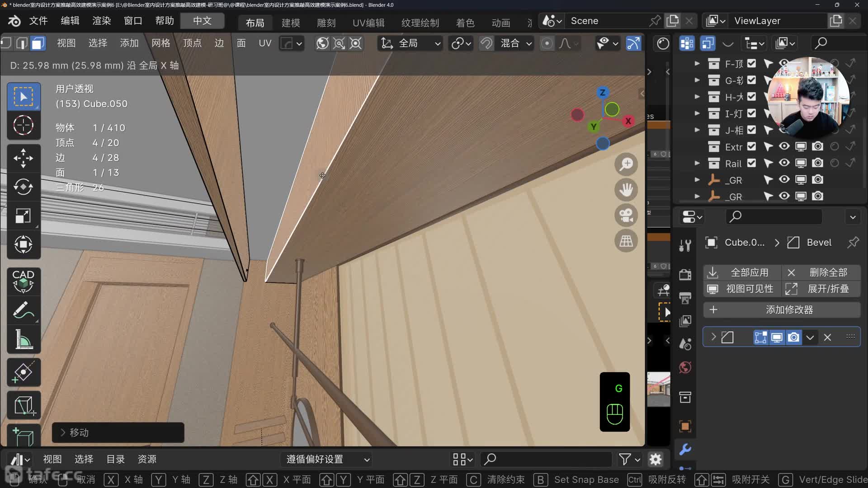The width and height of the screenshot is (868, 488).
Task: Open the Modifiers wrench properties tab
Action: tap(685, 449)
